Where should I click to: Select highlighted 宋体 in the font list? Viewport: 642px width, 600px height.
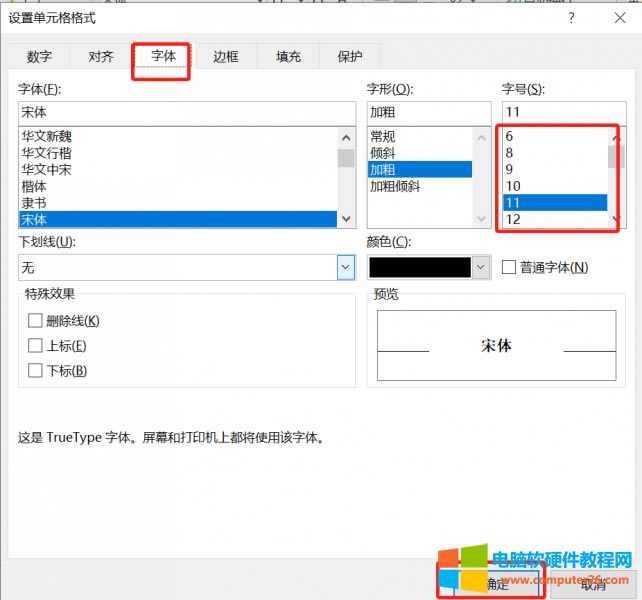[178, 220]
